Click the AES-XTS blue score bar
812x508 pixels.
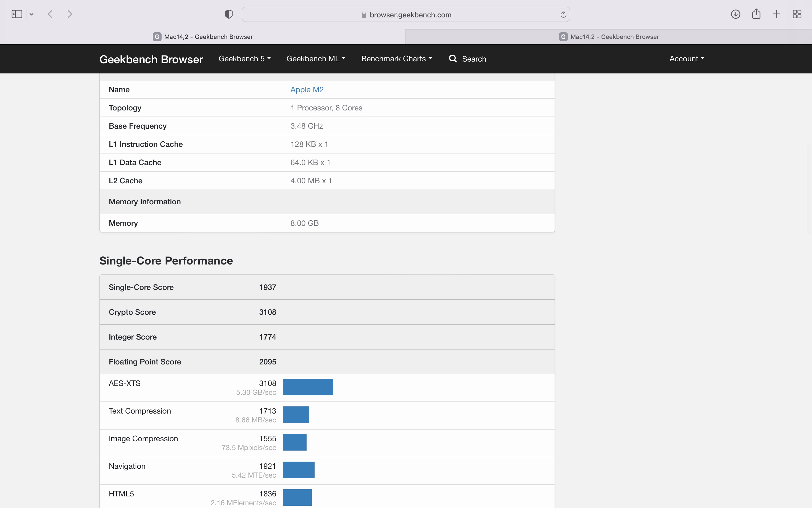(x=308, y=387)
